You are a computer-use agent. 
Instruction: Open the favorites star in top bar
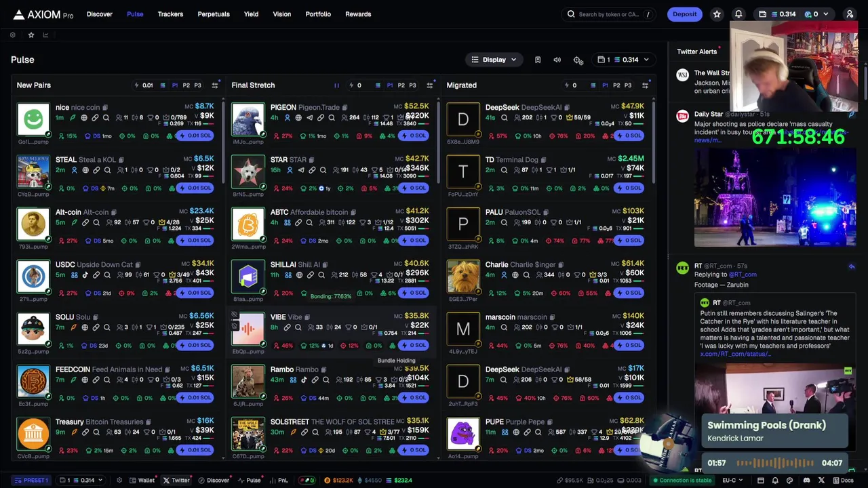click(x=717, y=14)
